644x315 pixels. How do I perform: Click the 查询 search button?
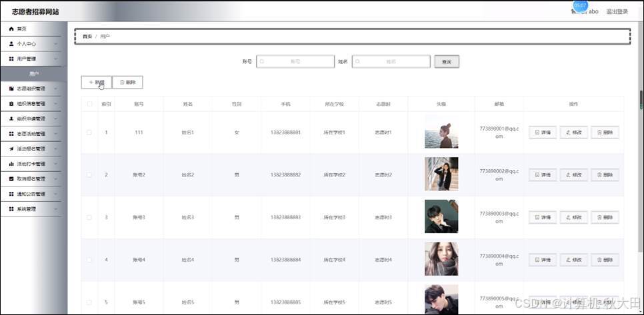(x=447, y=61)
